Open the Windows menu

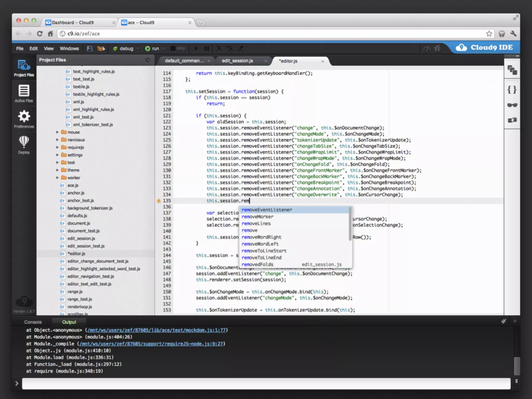69,49
